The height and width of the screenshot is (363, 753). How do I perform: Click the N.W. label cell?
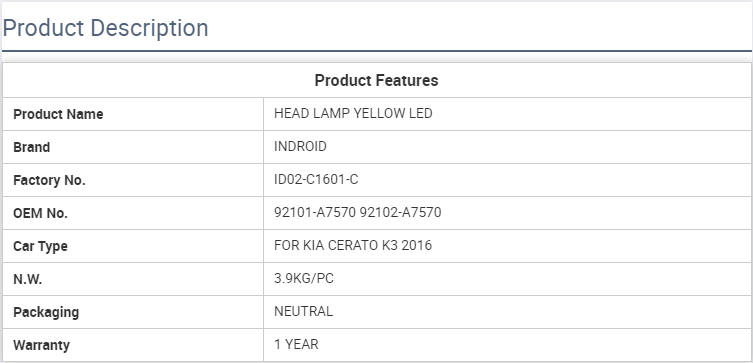(133, 279)
